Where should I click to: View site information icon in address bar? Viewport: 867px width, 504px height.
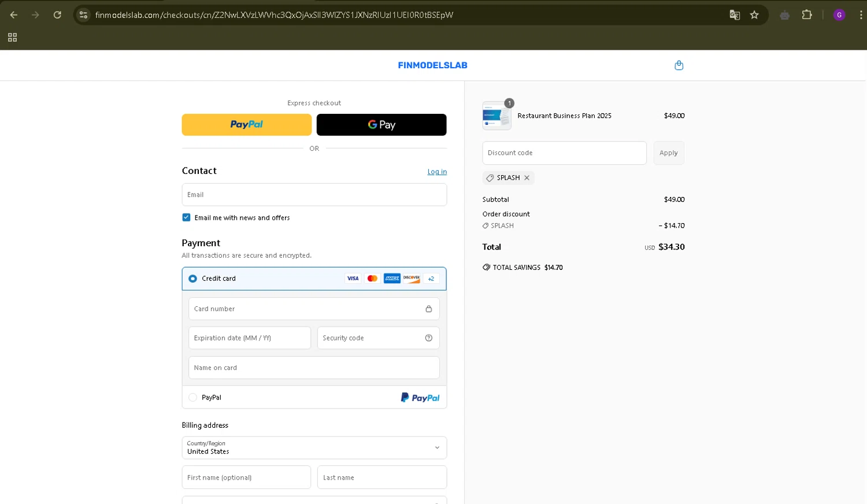pyautogui.click(x=83, y=15)
